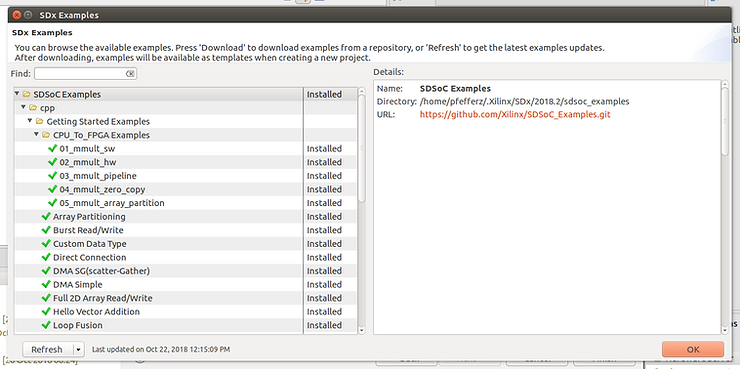This screenshot has height=369, width=740.
Task: Click green check icon beside Hello Vector Addition
Action: coord(46,312)
